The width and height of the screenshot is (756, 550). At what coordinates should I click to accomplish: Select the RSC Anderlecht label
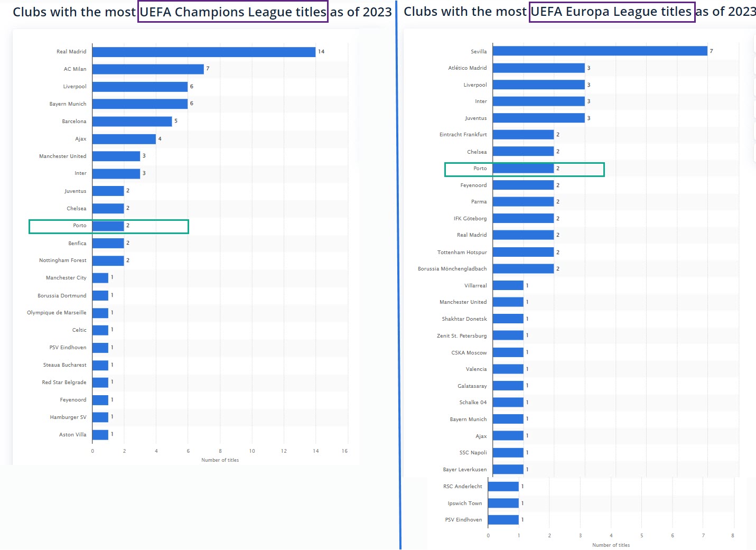pos(463,487)
